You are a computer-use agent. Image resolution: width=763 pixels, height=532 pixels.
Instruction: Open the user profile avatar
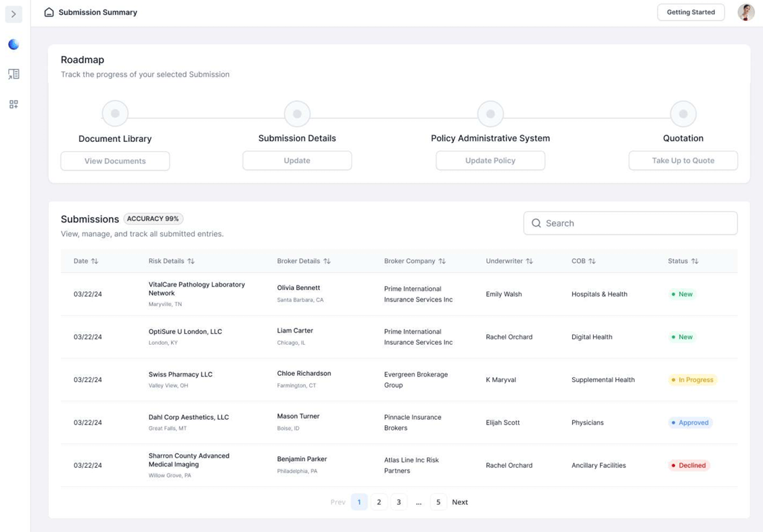click(746, 12)
